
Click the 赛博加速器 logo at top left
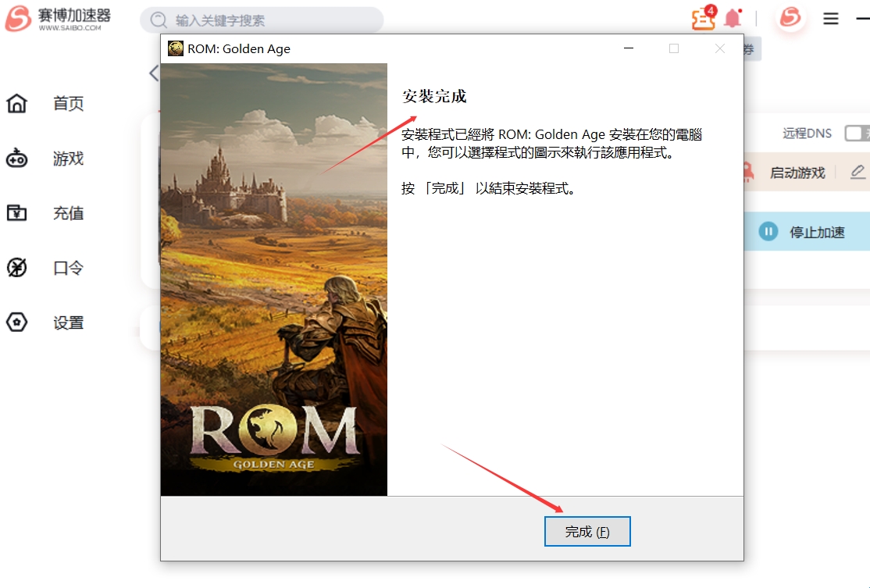coord(59,19)
